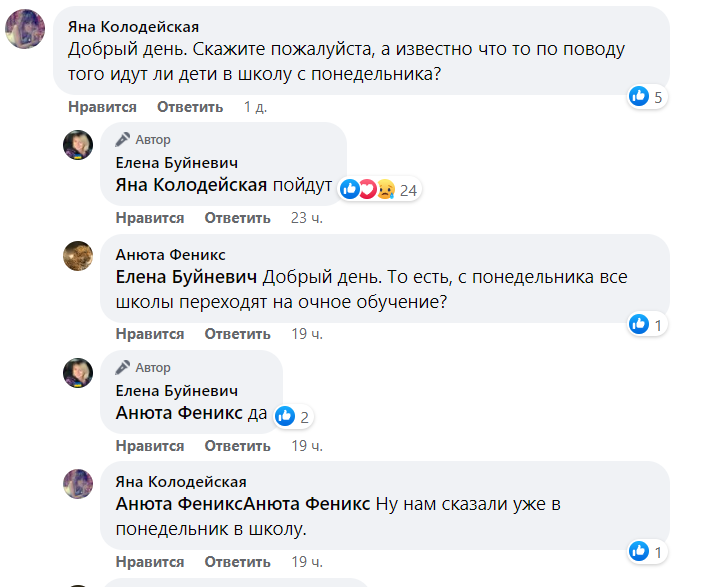Click the like icon on the last comment

[x=639, y=551]
